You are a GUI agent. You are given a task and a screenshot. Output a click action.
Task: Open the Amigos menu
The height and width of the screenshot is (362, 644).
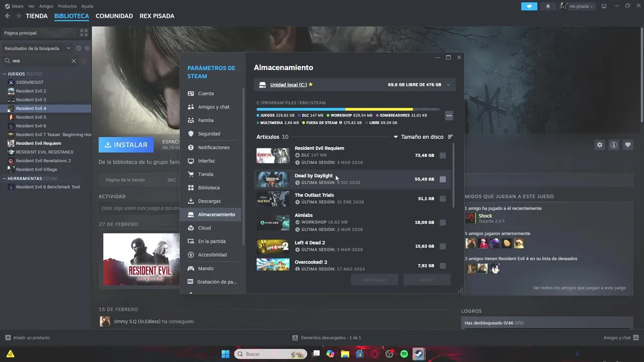[46, 6]
